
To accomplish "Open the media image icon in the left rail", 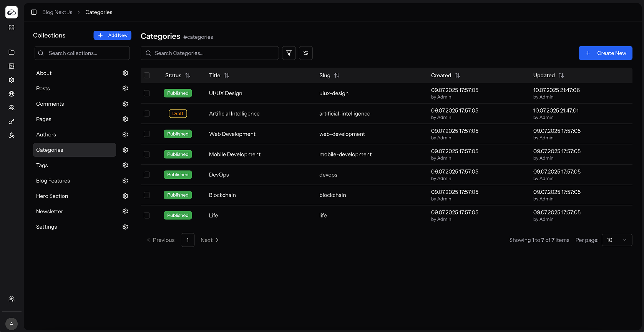I will click(12, 66).
